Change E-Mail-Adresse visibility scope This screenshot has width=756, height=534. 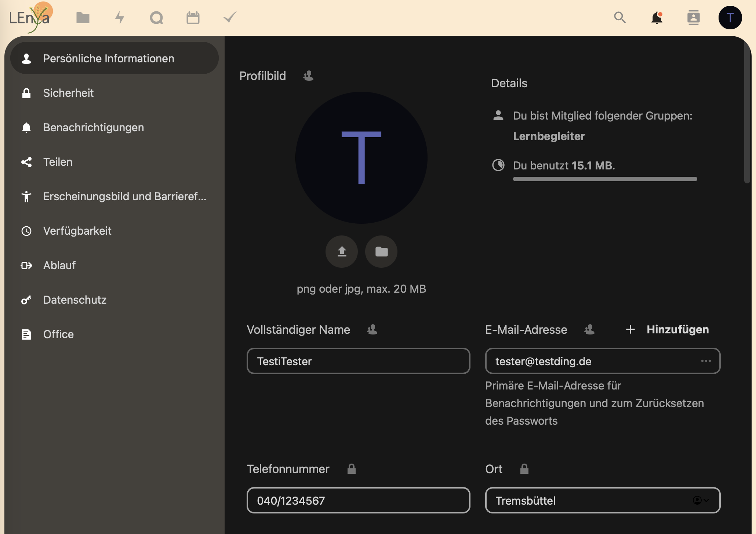[589, 329]
